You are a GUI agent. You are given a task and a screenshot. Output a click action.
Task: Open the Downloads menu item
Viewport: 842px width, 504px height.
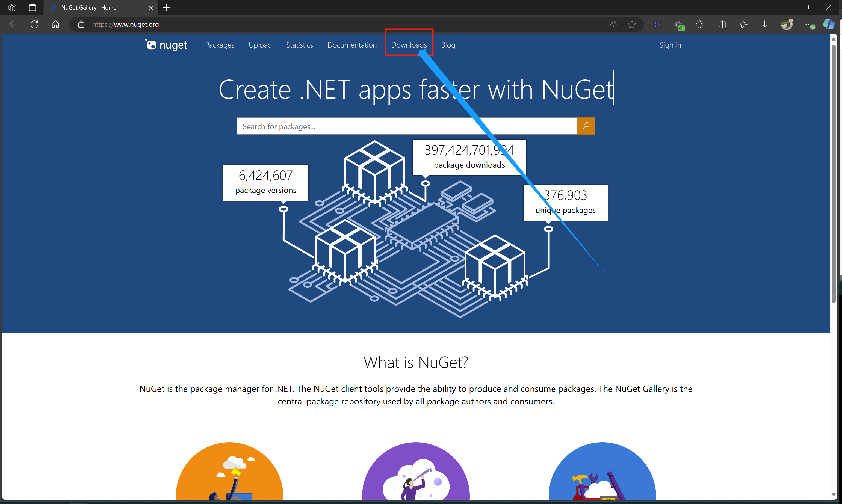pyautogui.click(x=409, y=45)
